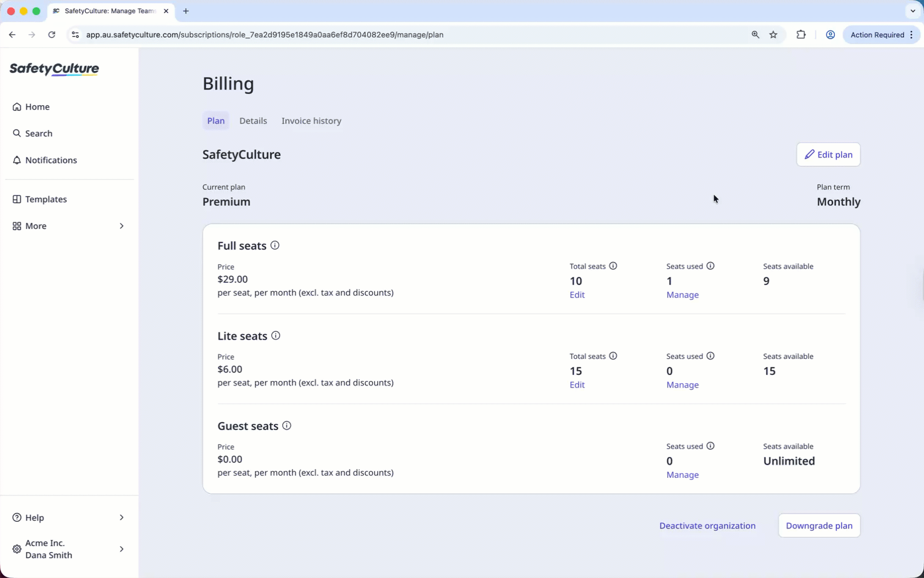Edit total Lite seats count
This screenshot has height=578, width=924.
[x=577, y=385]
